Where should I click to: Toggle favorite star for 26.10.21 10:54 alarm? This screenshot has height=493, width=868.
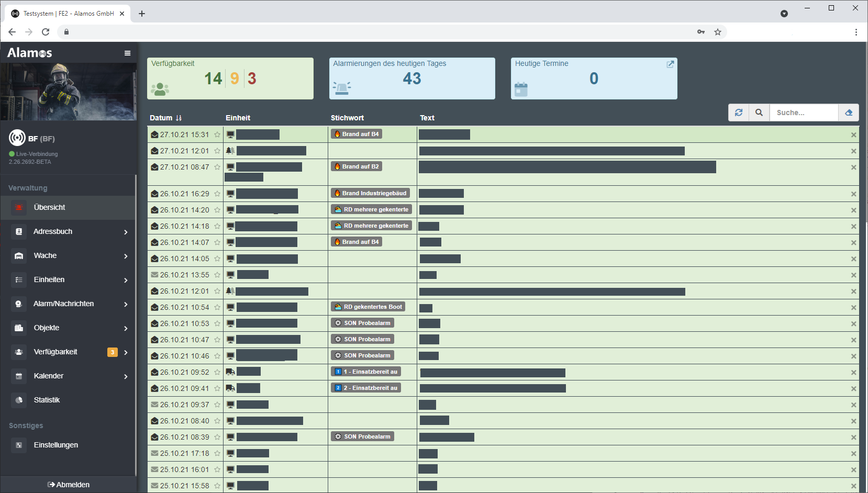point(217,308)
